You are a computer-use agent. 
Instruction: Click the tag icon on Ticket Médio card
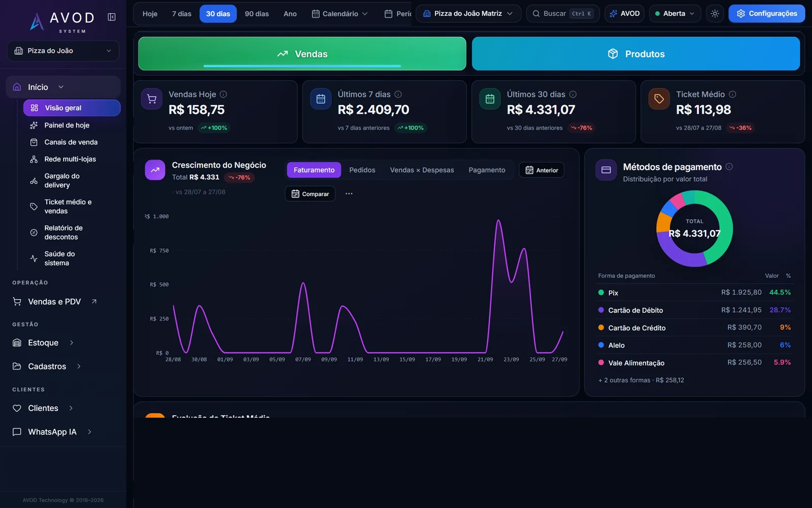(659, 99)
